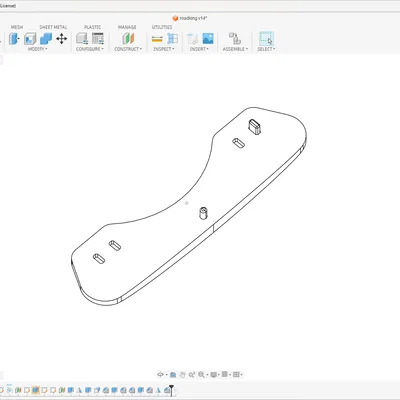The width and height of the screenshot is (400, 400).
Task: Open the Insert Canvas image icon
Action: coord(208,39)
